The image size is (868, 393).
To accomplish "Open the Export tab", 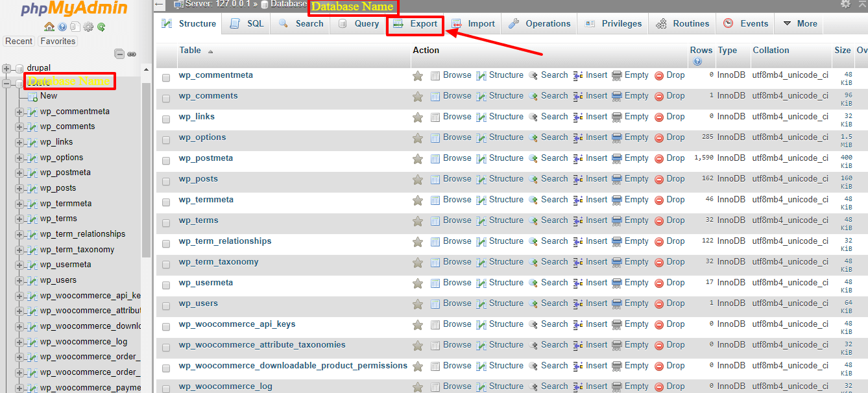I will pyautogui.click(x=416, y=24).
